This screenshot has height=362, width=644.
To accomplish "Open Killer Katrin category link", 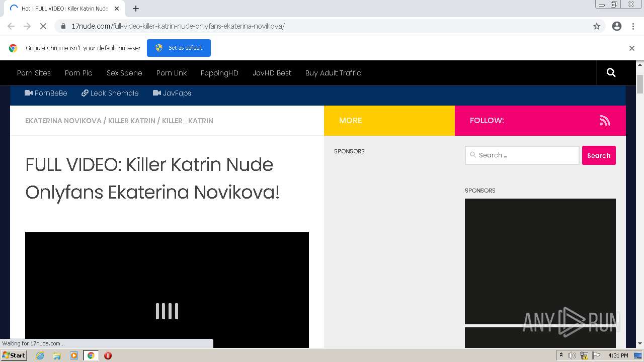I will [x=132, y=121].
